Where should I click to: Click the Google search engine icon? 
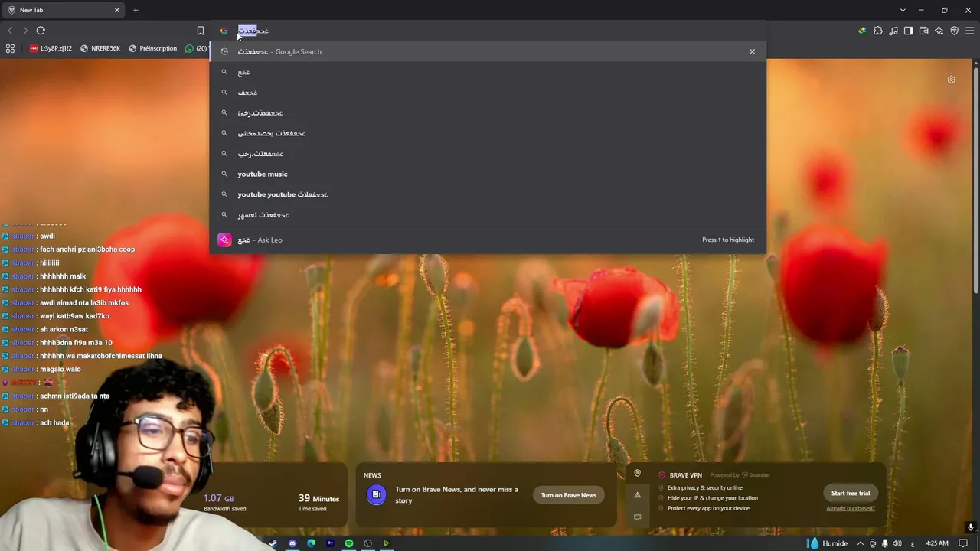(224, 31)
